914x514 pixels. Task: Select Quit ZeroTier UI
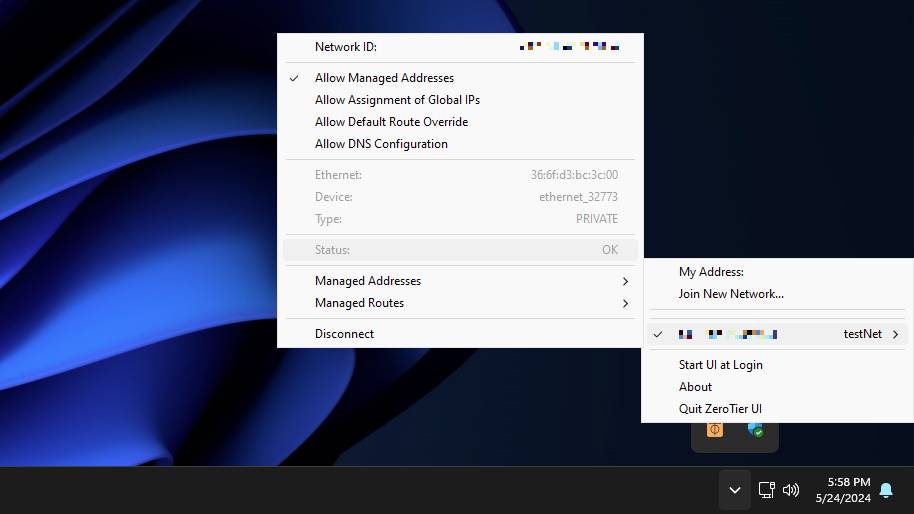coord(778,409)
